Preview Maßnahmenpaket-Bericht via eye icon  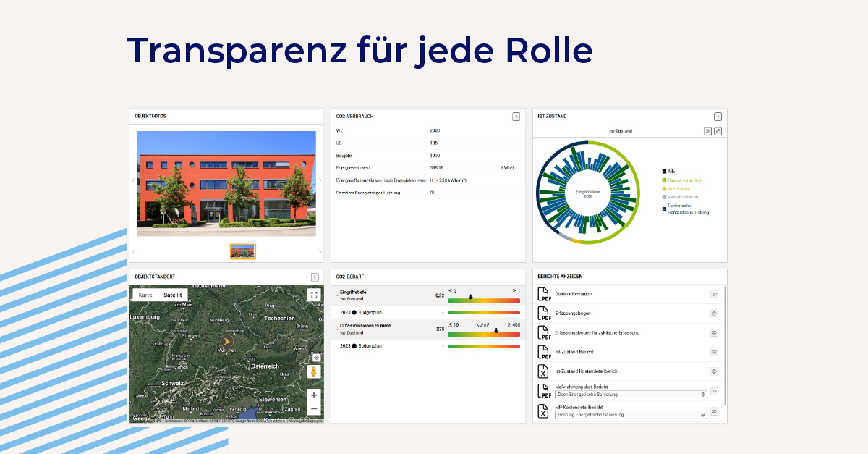click(x=714, y=391)
